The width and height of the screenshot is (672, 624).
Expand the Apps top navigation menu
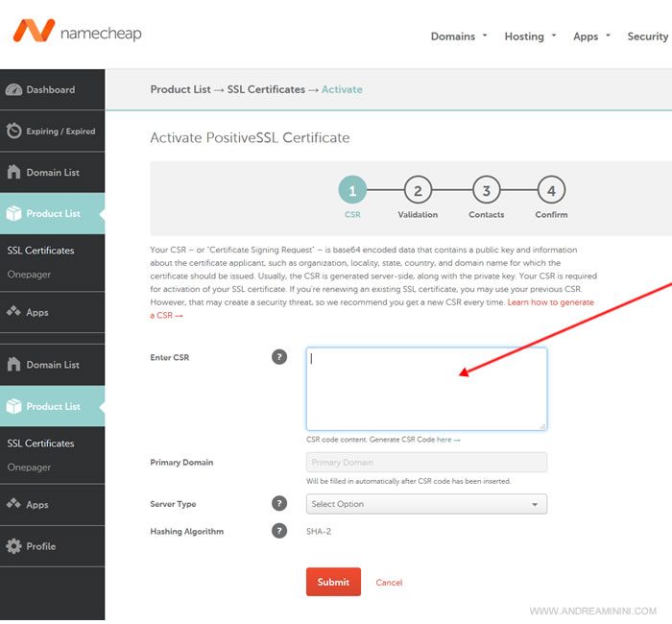(x=592, y=36)
